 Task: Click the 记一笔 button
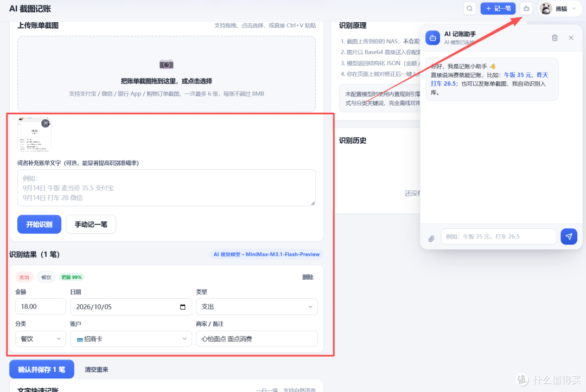[498, 9]
